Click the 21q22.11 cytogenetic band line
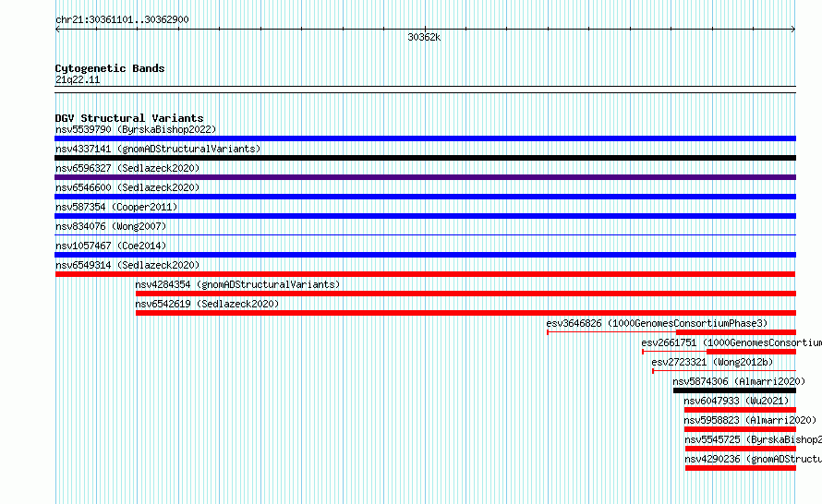 pyautogui.click(x=425, y=90)
